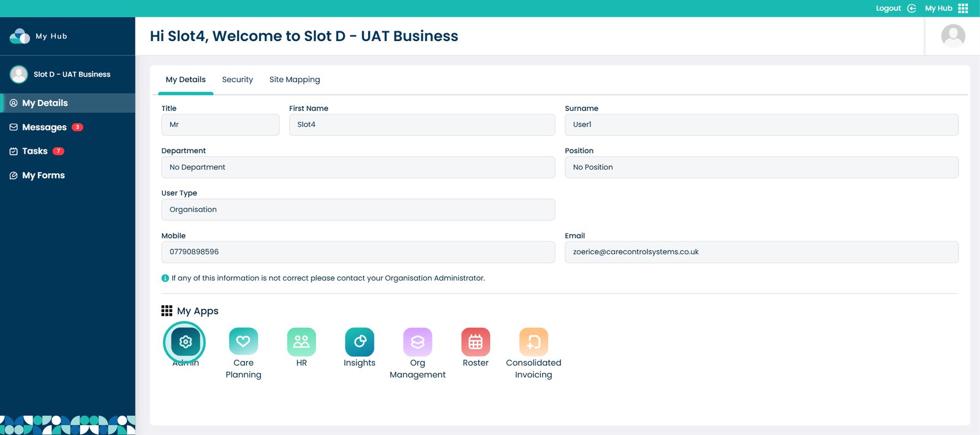Switch to the Security tab
The height and width of the screenshot is (435, 980).
[x=238, y=80]
